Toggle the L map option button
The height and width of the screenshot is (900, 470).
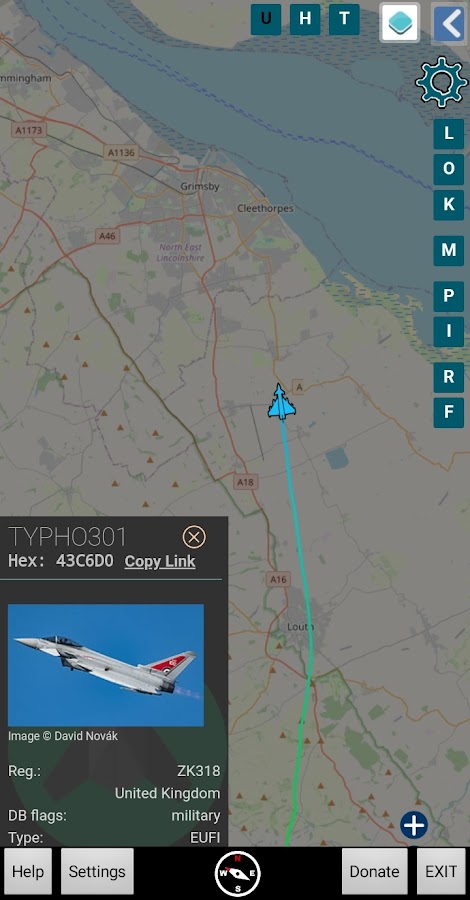click(449, 134)
